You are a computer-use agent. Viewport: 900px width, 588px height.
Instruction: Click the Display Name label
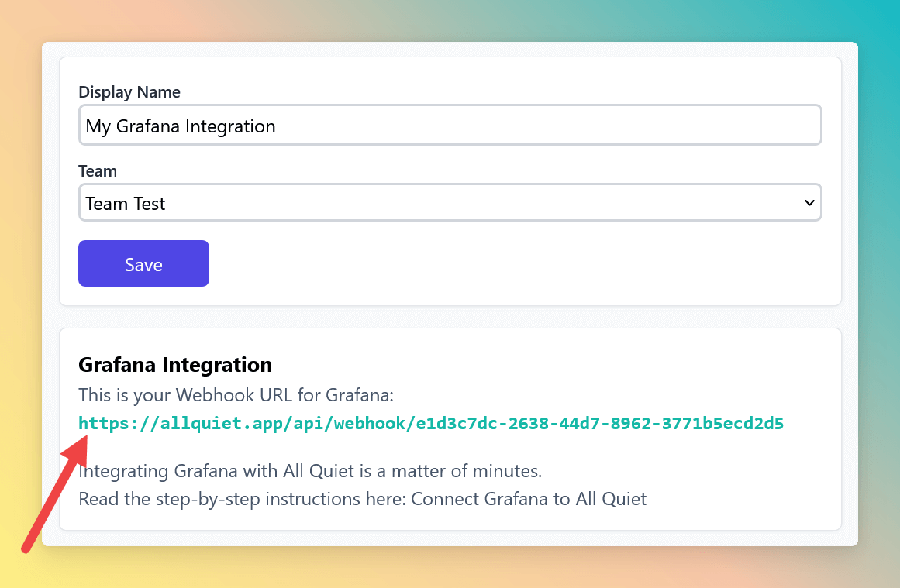(x=129, y=91)
